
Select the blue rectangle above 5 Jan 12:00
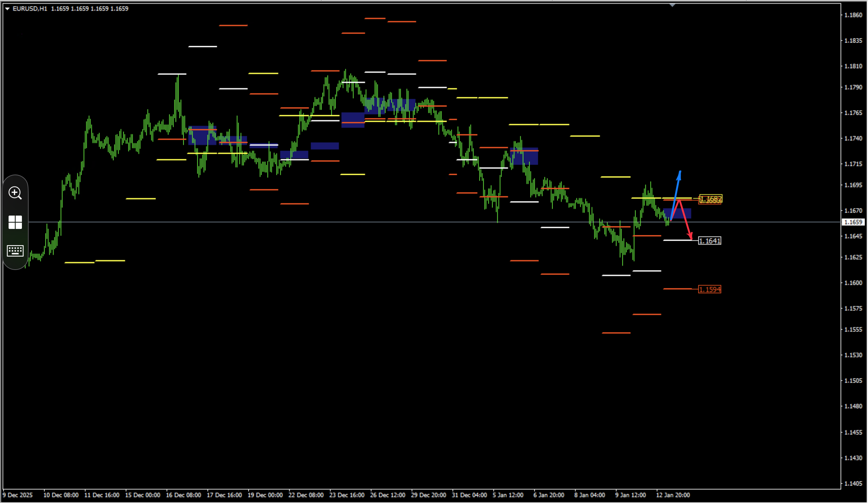coord(524,156)
